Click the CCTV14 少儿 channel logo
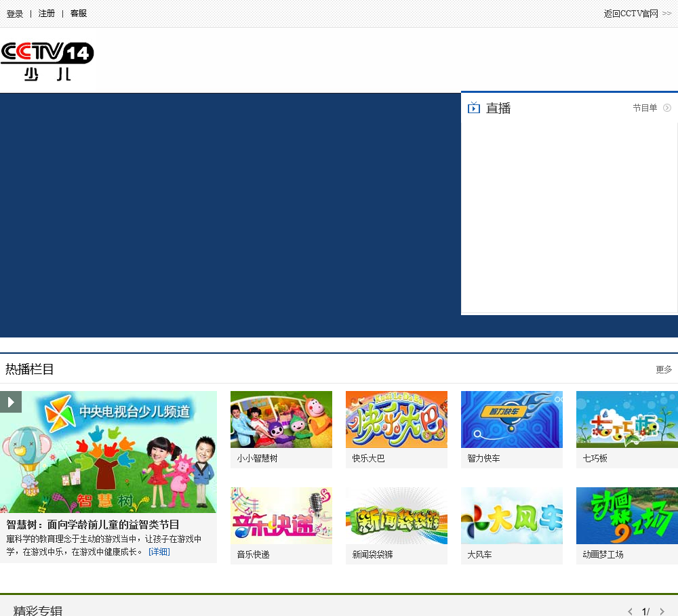 (47, 62)
